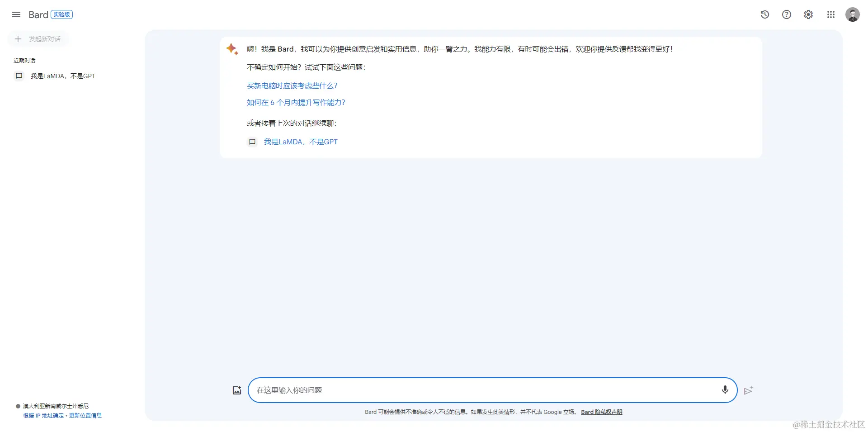Open the help question mark icon
This screenshot has height=432, width=868.
787,14
